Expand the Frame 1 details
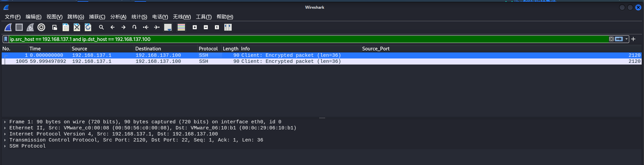The image size is (644, 165). coord(5,122)
